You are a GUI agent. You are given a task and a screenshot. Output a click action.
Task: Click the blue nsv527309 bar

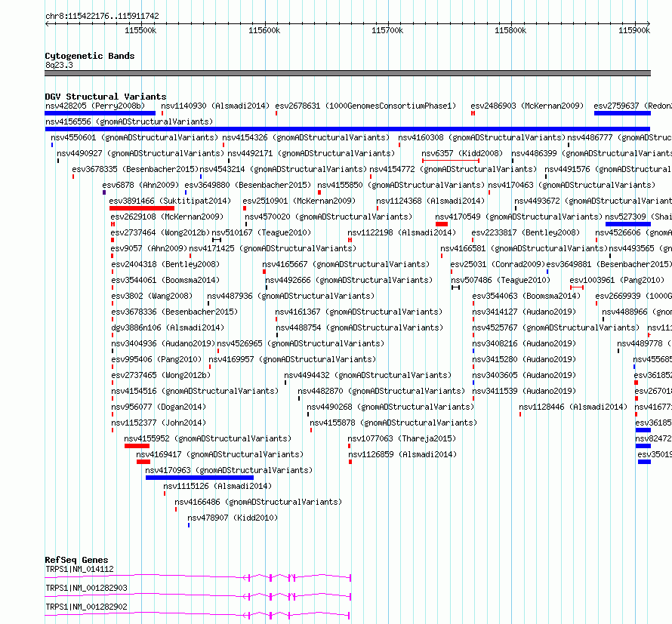click(x=628, y=224)
